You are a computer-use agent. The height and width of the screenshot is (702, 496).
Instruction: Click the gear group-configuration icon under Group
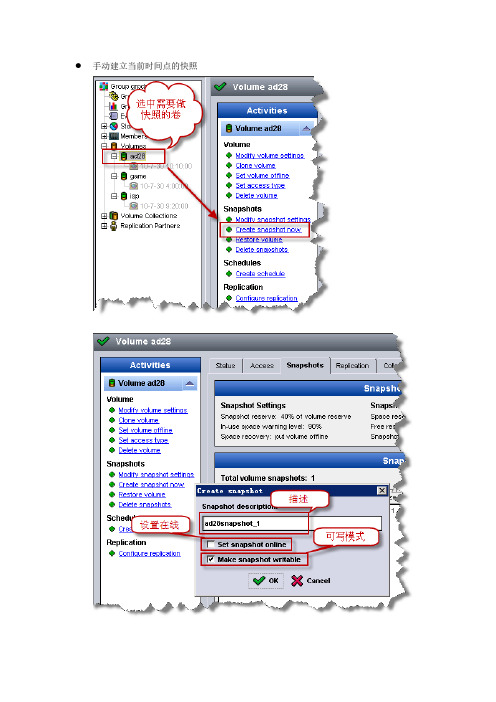click(114, 96)
